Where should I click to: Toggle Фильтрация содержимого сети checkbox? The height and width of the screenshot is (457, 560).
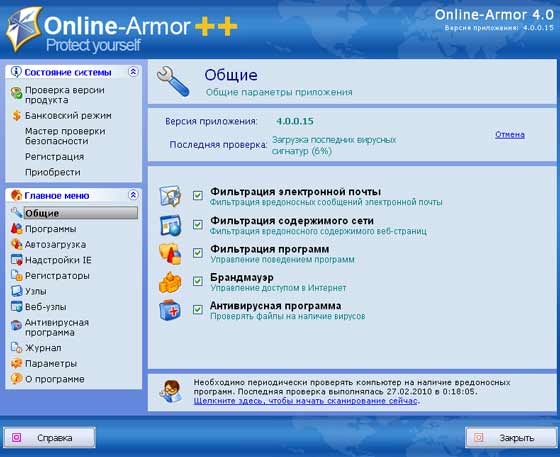click(198, 224)
